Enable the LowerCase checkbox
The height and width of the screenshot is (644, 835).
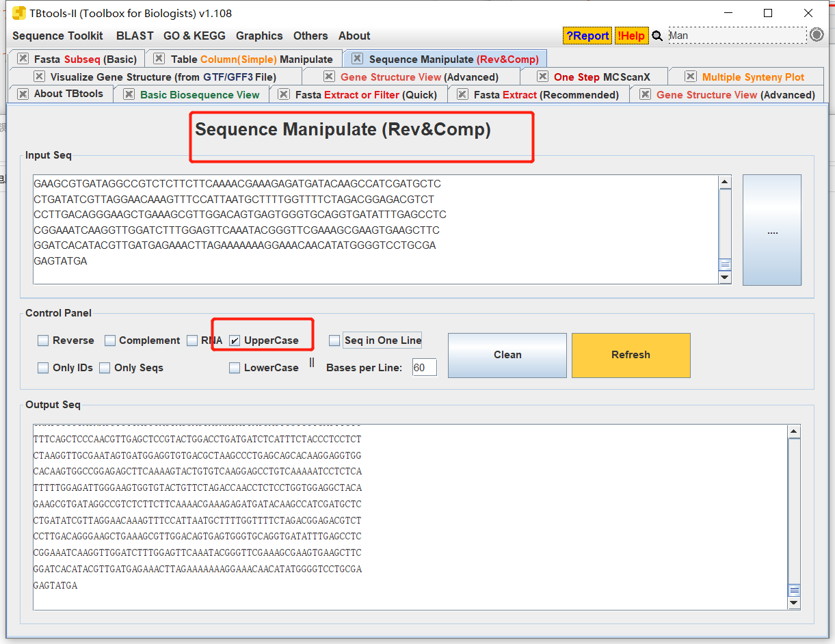pos(235,368)
